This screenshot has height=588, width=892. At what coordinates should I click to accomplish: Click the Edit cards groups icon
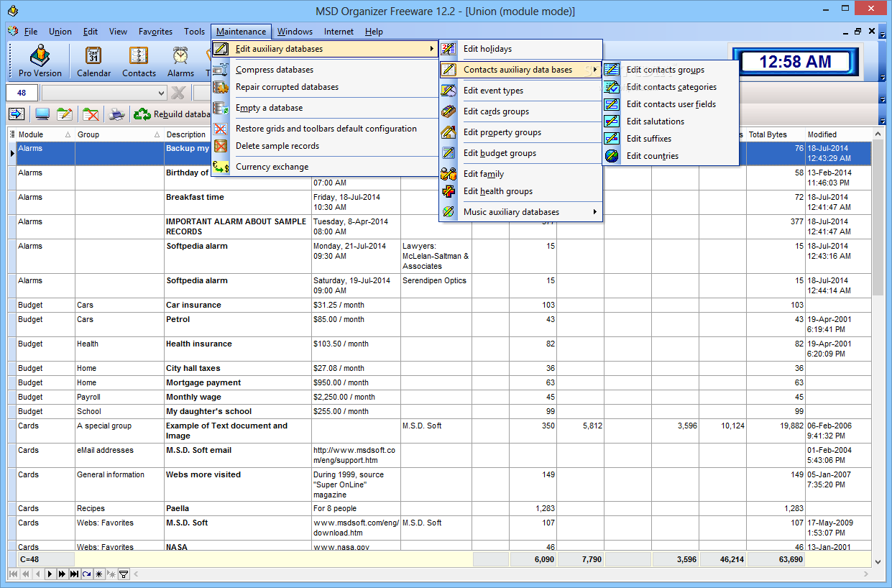pos(449,111)
